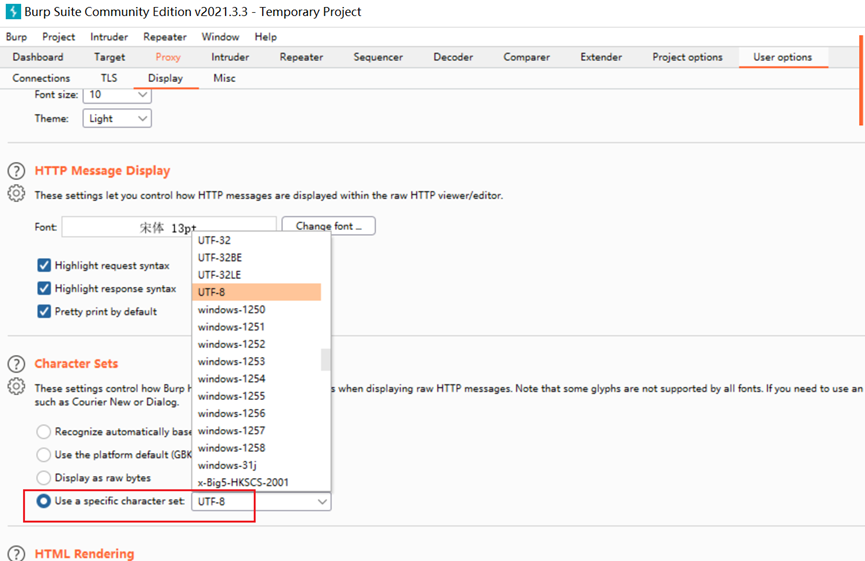Choose UTF-32BE from the charset list
This screenshot has height=561, width=865.
click(257, 258)
